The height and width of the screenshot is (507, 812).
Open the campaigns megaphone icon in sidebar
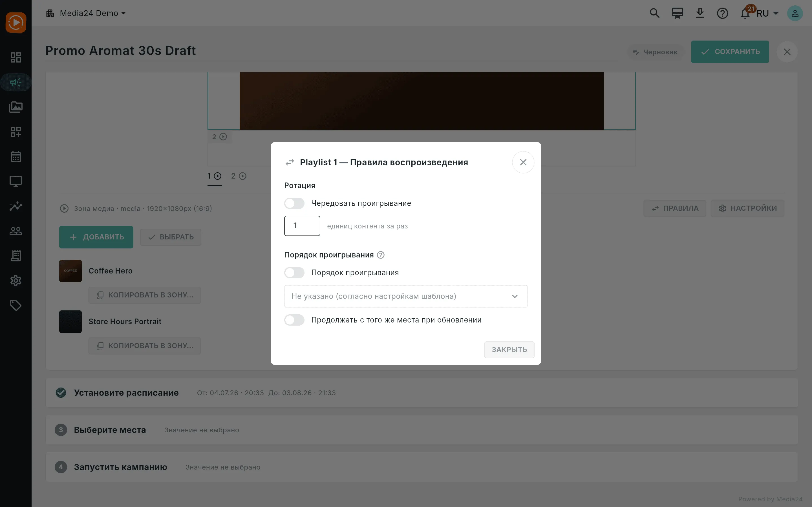click(x=16, y=83)
